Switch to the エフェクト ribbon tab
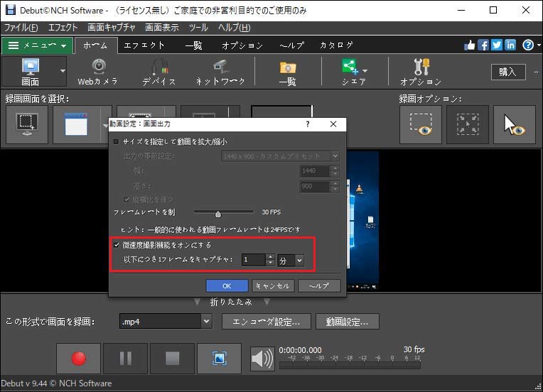The height and width of the screenshot is (392, 543). click(144, 45)
